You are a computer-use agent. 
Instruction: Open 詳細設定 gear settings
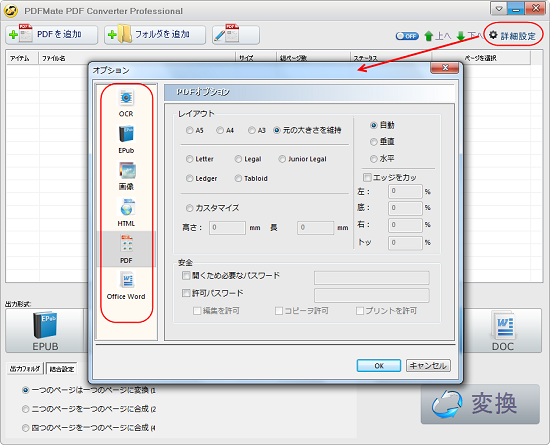[x=512, y=35]
